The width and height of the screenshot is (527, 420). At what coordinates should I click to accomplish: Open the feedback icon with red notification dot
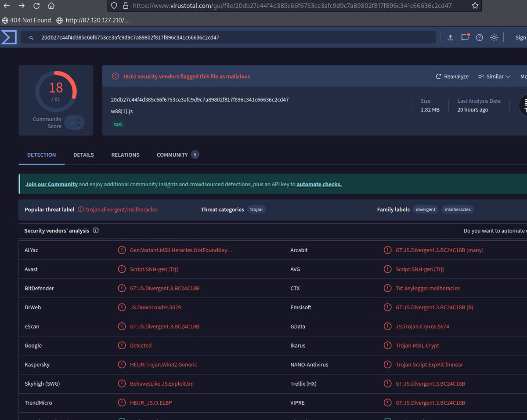pos(465,37)
